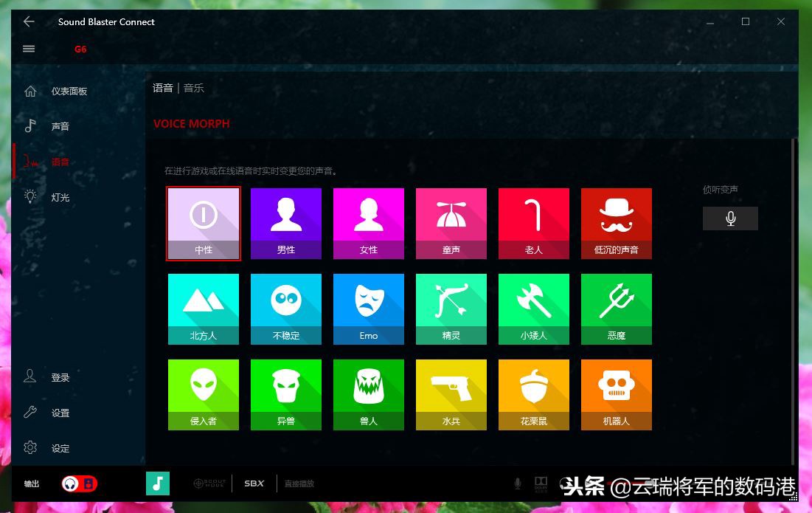812x513 pixels.
Task: Open the 语音 voice sidebar section
Action: click(x=77, y=162)
